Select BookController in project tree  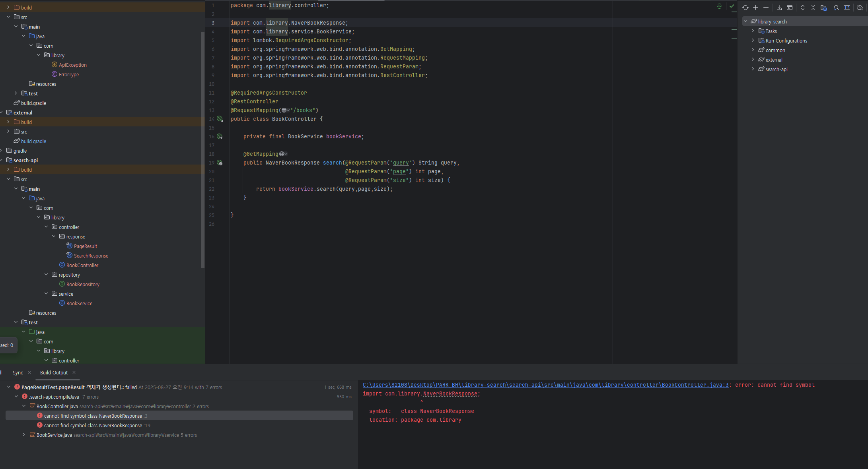click(82, 265)
